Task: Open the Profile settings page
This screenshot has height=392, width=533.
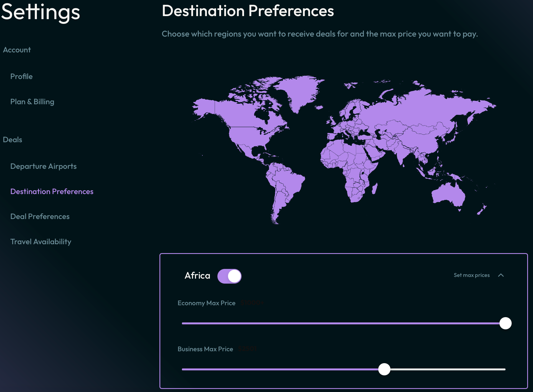Action: click(21, 76)
